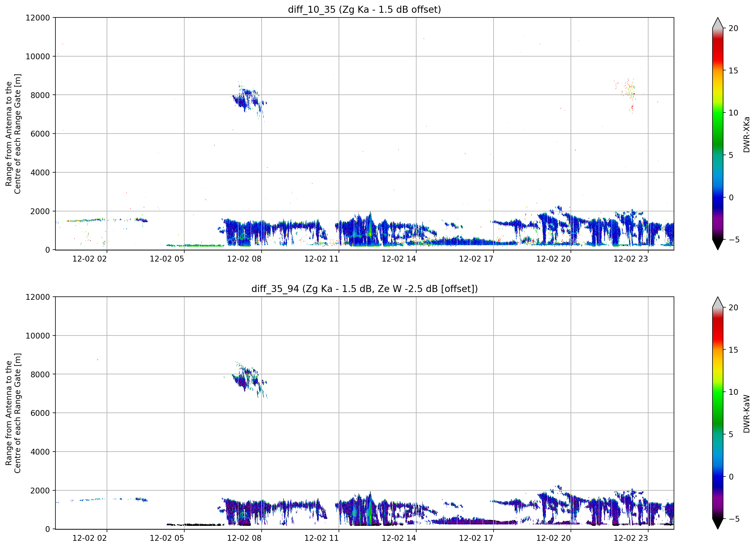
Task: Click bottom plot x tick 12-02 02
Action: (90, 538)
